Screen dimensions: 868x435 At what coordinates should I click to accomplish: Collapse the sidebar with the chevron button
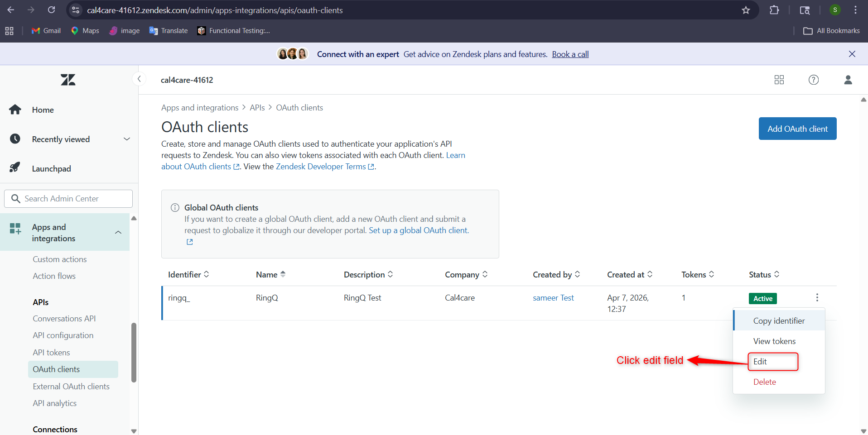139,79
